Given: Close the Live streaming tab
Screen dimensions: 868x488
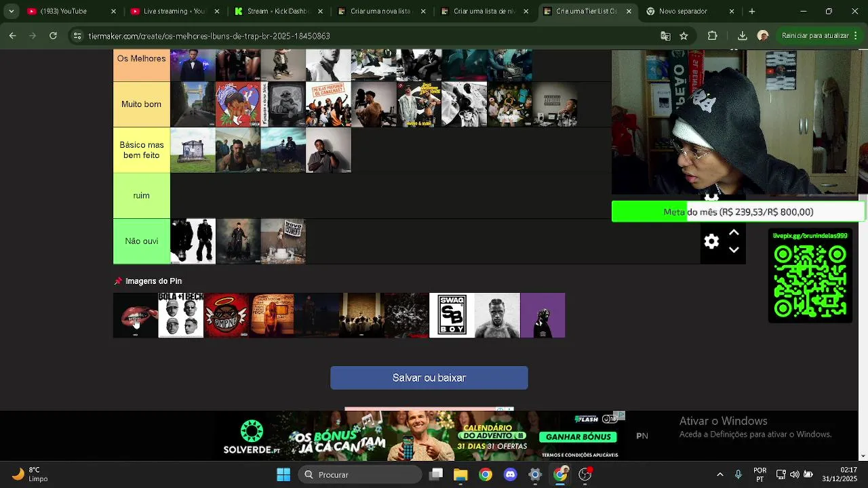Looking at the screenshot, I should pyautogui.click(x=217, y=11).
